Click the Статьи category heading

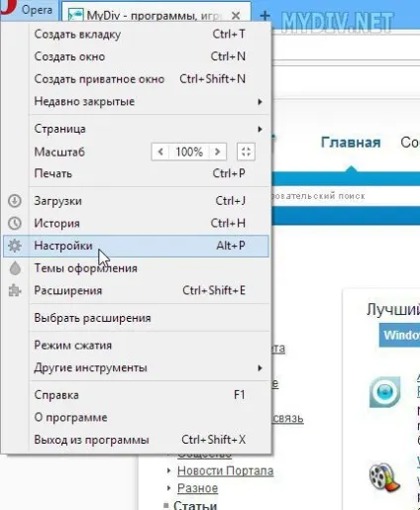tap(195, 505)
